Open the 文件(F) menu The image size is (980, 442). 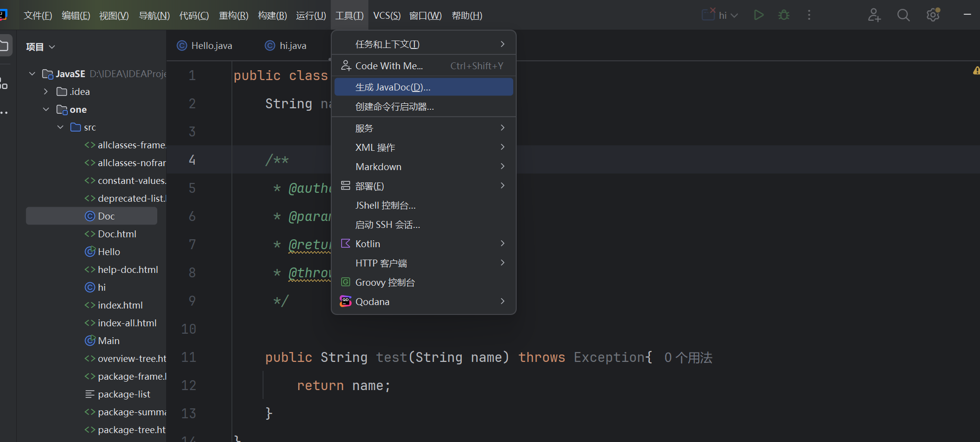tap(38, 15)
